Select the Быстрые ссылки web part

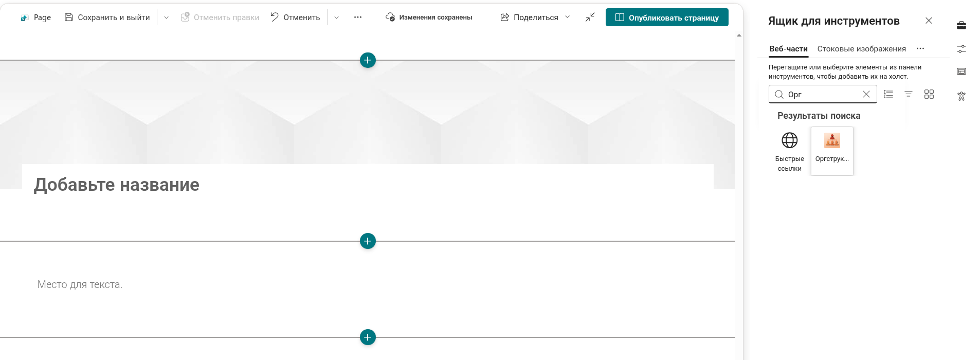(790, 152)
